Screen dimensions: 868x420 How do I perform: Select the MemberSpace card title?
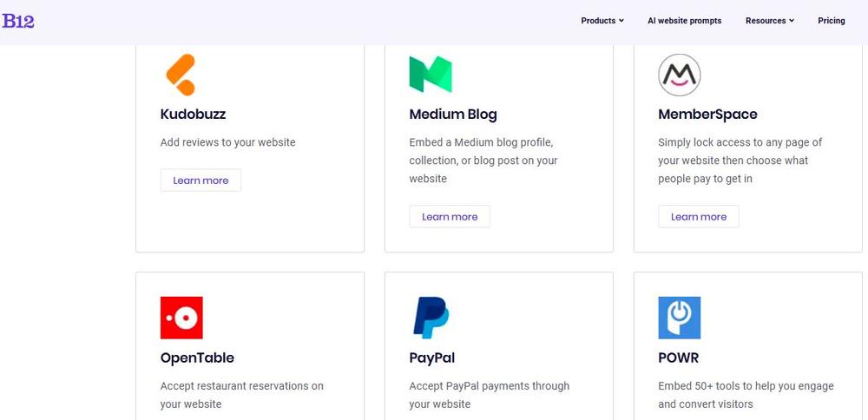click(x=707, y=115)
